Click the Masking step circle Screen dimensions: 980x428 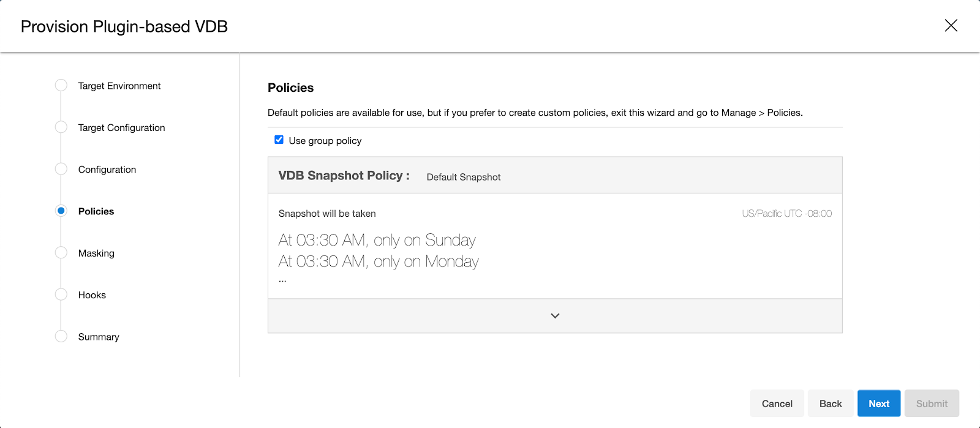pos(61,253)
